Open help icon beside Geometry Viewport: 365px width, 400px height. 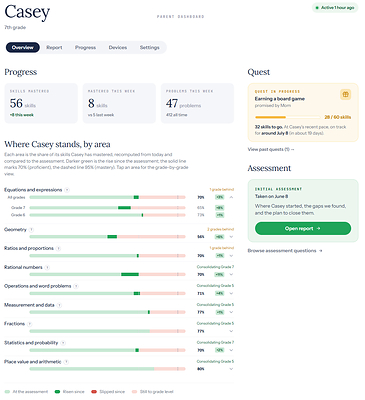(31, 230)
